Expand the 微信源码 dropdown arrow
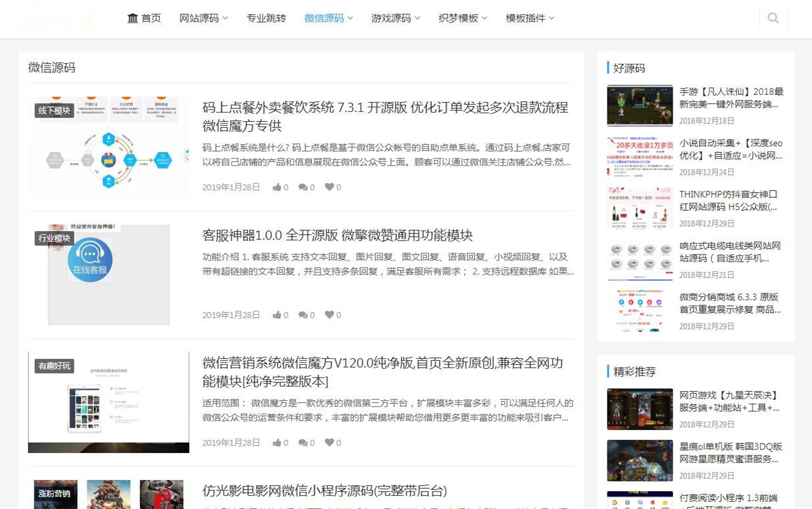The width and height of the screenshot is (812, 509). click(350, 18)
